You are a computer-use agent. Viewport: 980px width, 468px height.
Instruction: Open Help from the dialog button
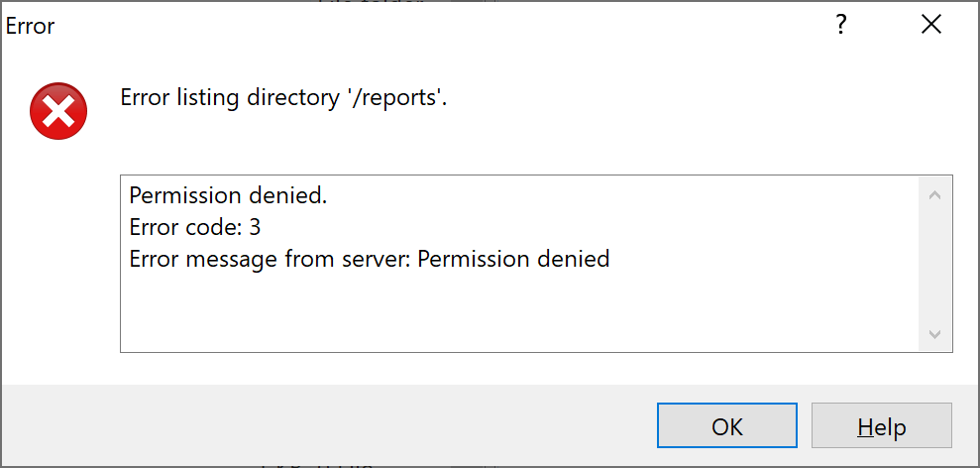(881, 426)
